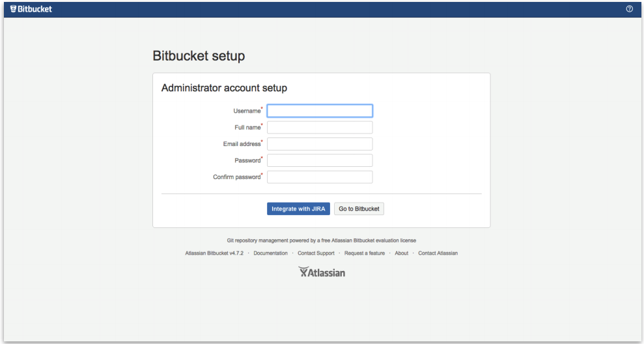Click the Full name label text
644x344 pixels.
click(x=247, y=128)
